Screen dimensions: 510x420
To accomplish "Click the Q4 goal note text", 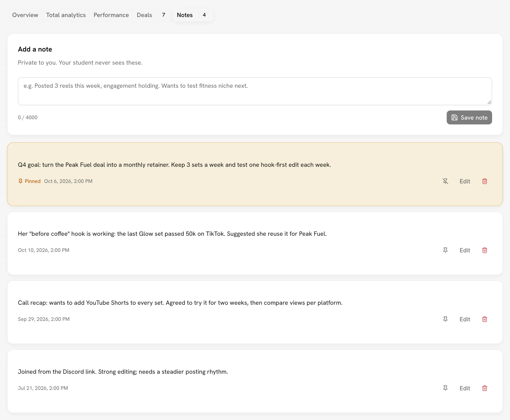I will (x=174, y=165).
